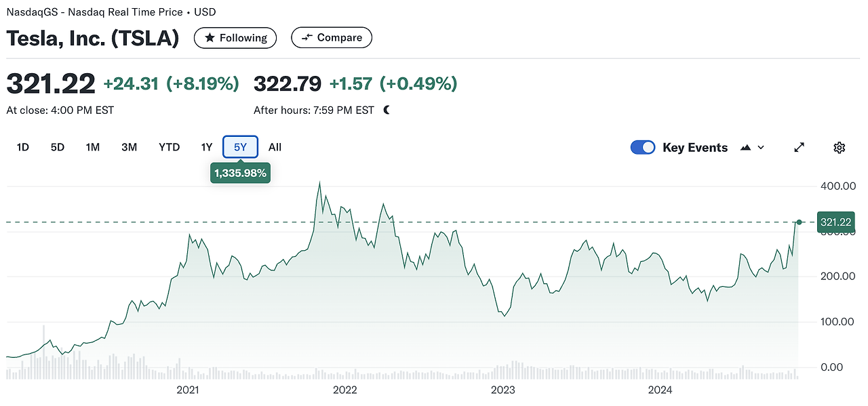Click the after-hours moon icon
Viewport: 868px width, 406px height.
(387, 110)
